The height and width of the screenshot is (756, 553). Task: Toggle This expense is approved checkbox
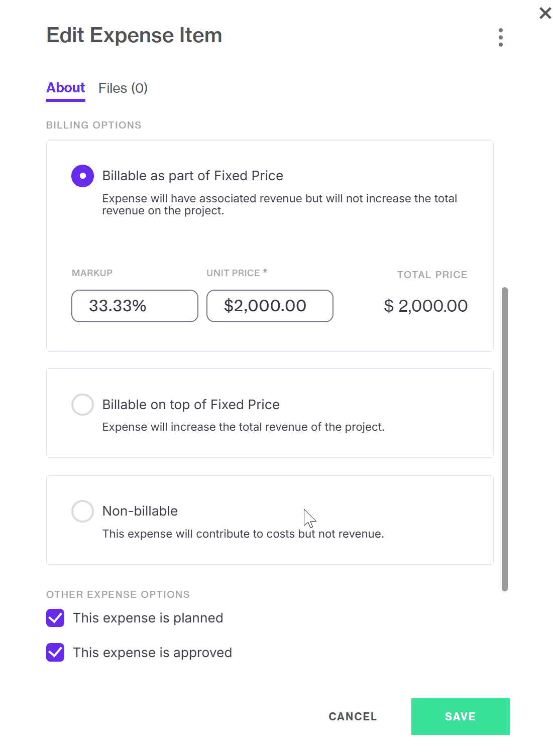(55, 653)
